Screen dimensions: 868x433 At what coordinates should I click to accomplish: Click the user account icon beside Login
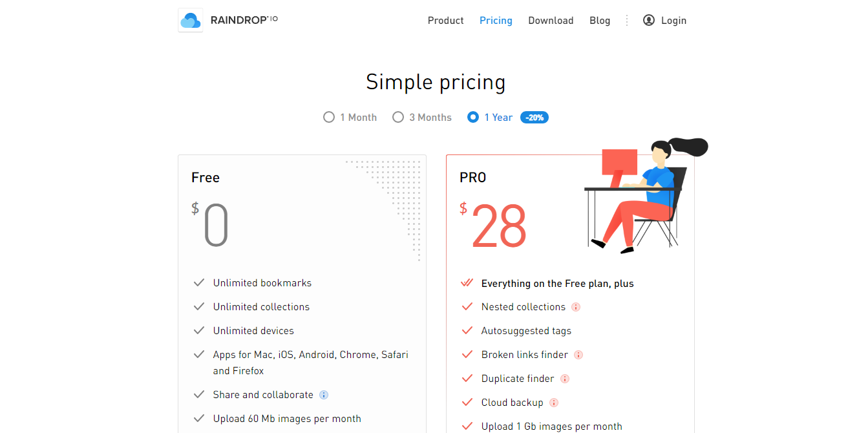(649, 20)
